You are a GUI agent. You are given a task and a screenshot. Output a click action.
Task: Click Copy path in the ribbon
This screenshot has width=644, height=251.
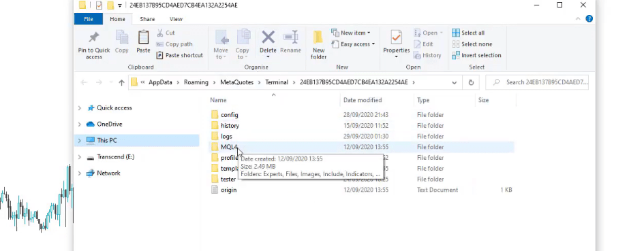(x=174, y=44)
